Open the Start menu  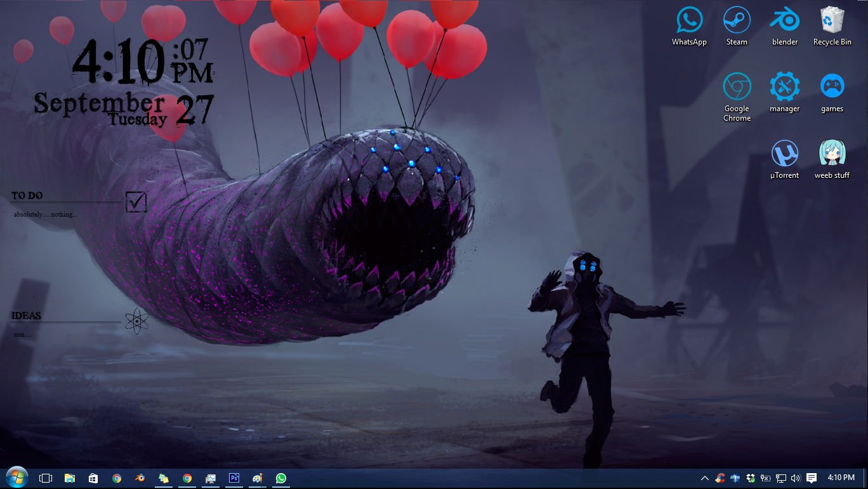(x=16, y=478)
